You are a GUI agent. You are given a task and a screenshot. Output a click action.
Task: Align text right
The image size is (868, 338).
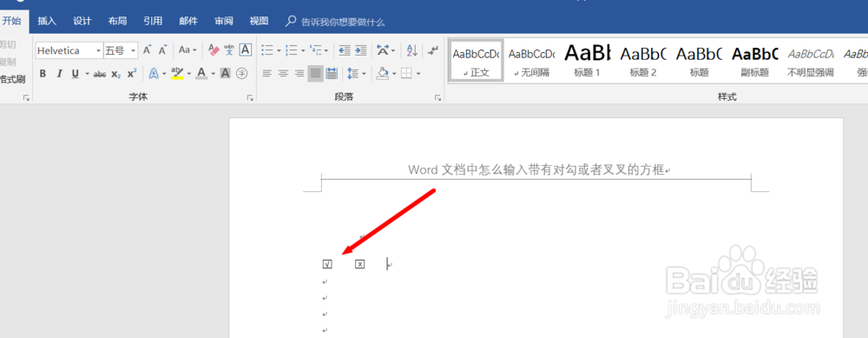click(299, 73)
